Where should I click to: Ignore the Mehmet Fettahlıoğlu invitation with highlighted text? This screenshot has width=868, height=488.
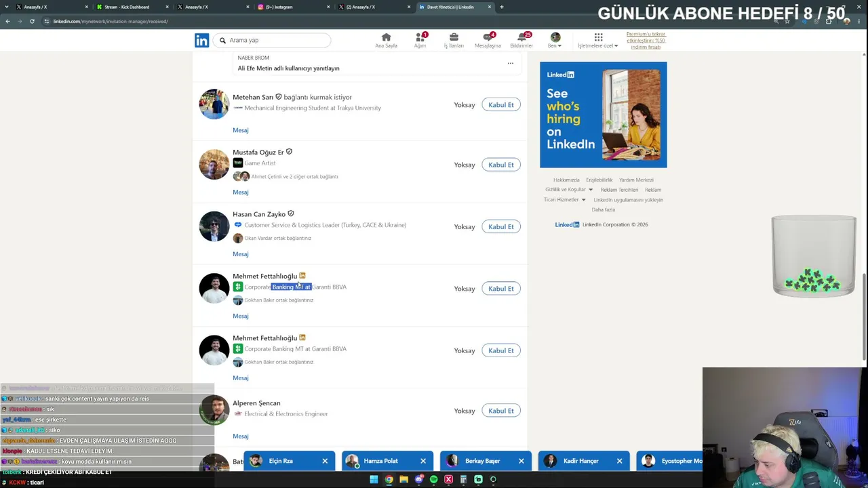click(x=465, y=289)
